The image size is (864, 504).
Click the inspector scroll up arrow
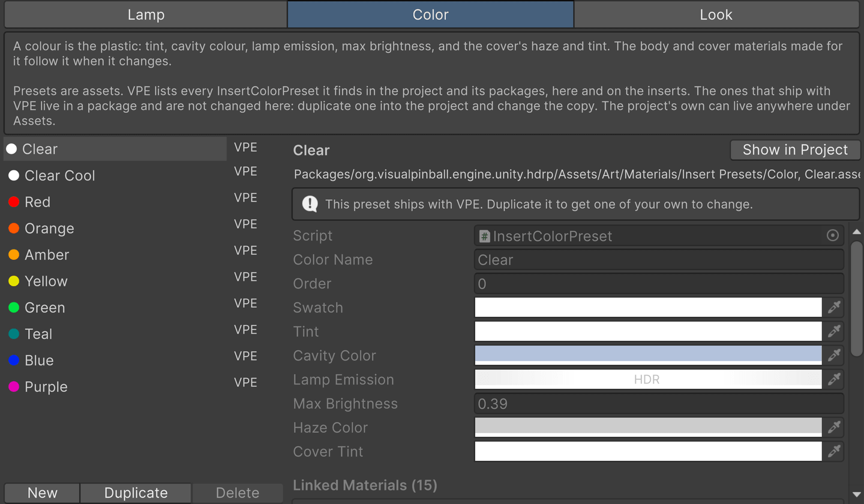pyautogui.click(x=856, y=232)
